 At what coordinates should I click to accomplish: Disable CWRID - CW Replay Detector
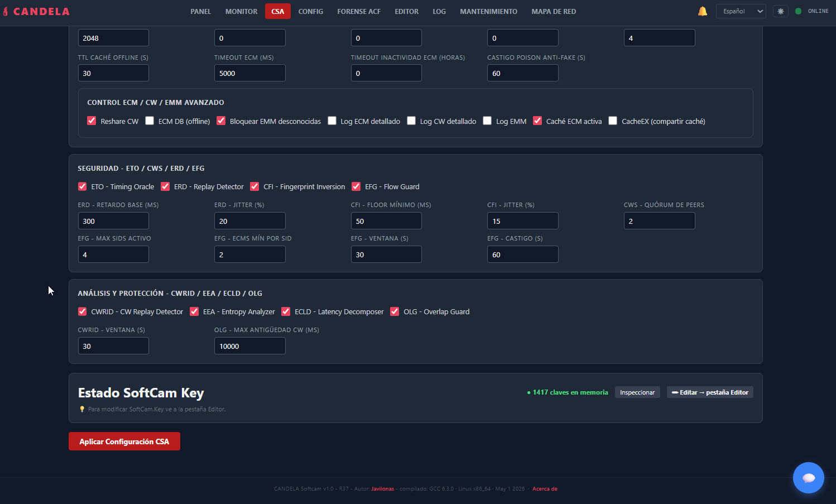click(x=83, y=311)
